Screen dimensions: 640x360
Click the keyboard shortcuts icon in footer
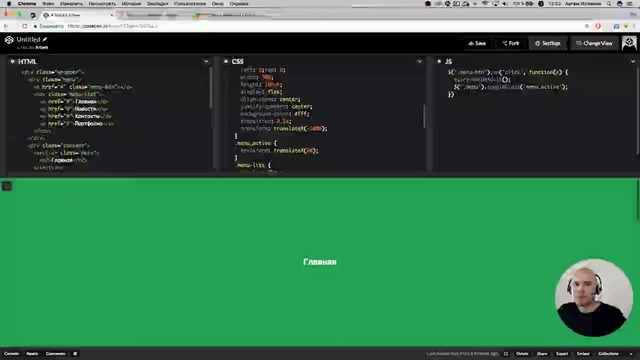point(75,354)
